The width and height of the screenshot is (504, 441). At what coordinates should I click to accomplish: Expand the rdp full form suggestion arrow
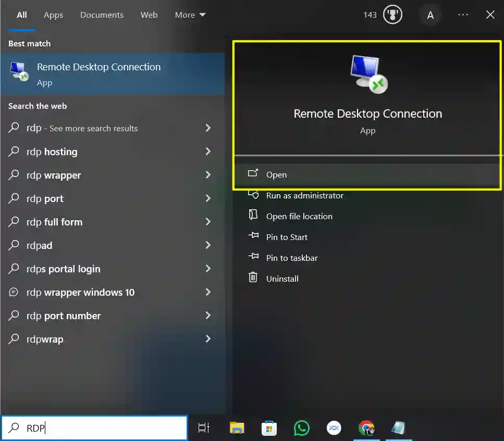point(208,222)
